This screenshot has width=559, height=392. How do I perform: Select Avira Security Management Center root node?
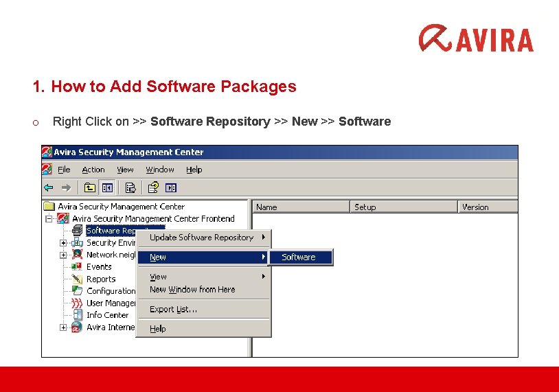tap(122, 207)
